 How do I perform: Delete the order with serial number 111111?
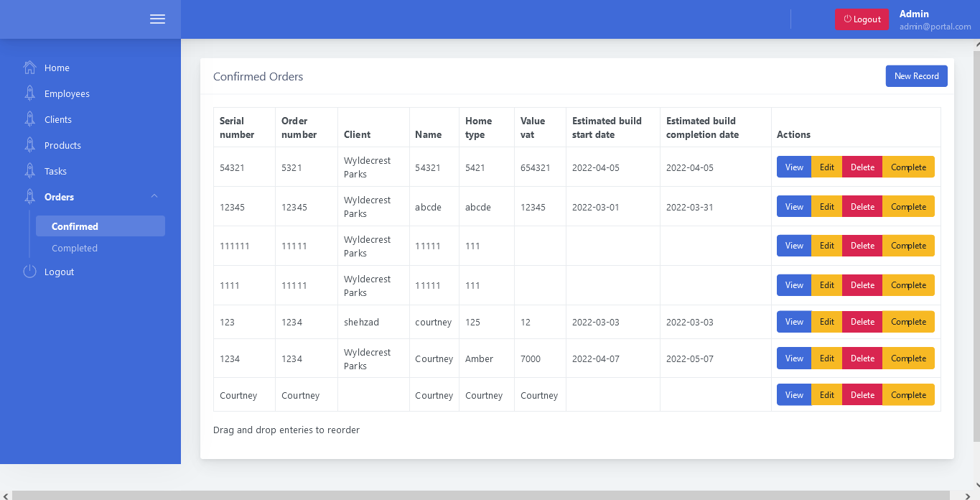(x=862, y=246)
